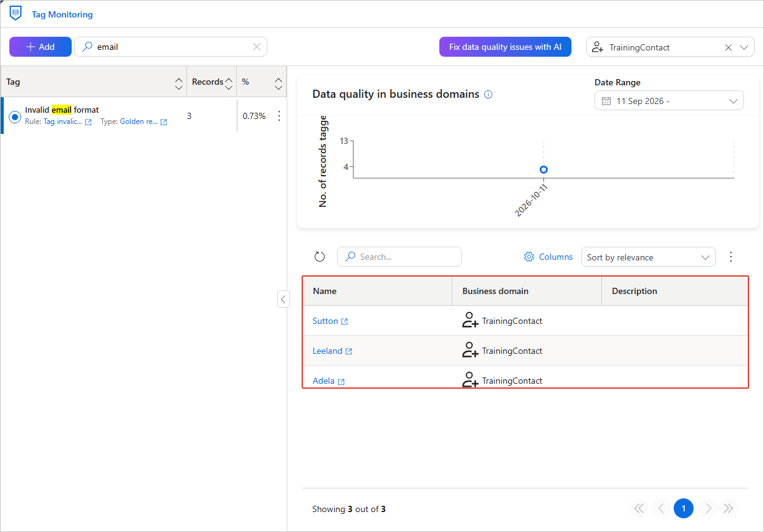Click the Description column header
This screenshot has width=764, height=532.
click(x=675, y=291)
